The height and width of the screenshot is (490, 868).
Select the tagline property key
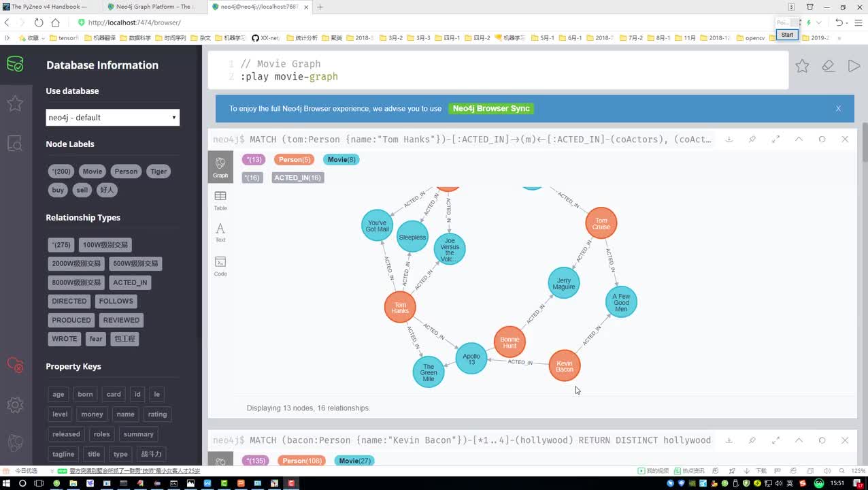(x=63, y=454)
